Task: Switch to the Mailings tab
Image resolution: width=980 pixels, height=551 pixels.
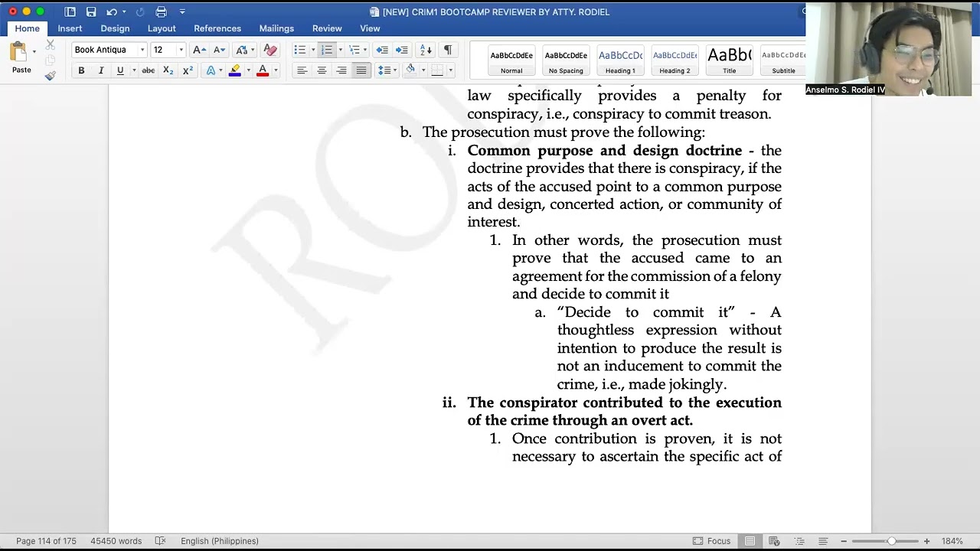Action: [276, 28]
